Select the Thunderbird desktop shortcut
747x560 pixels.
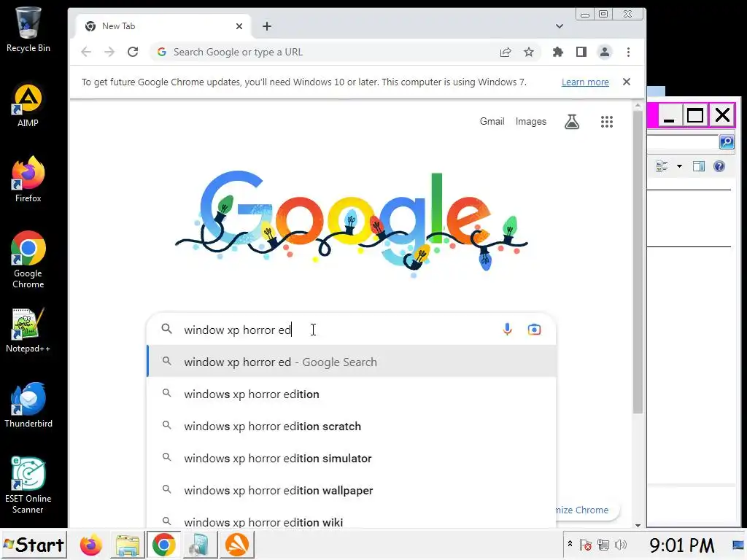tap(28, 405)
